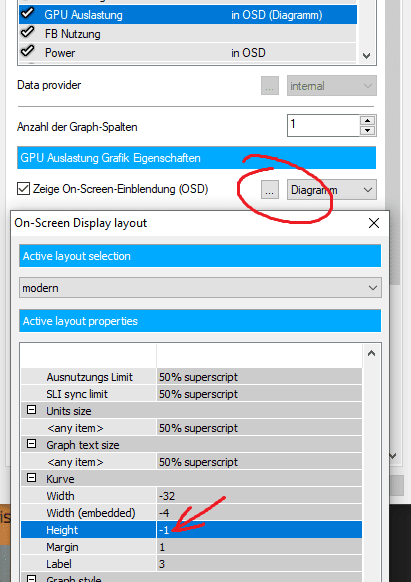The height and width of the screenshot is (582, 411).
Task: Select the Width (embedded) property row
Action: [x=191, y=513]
